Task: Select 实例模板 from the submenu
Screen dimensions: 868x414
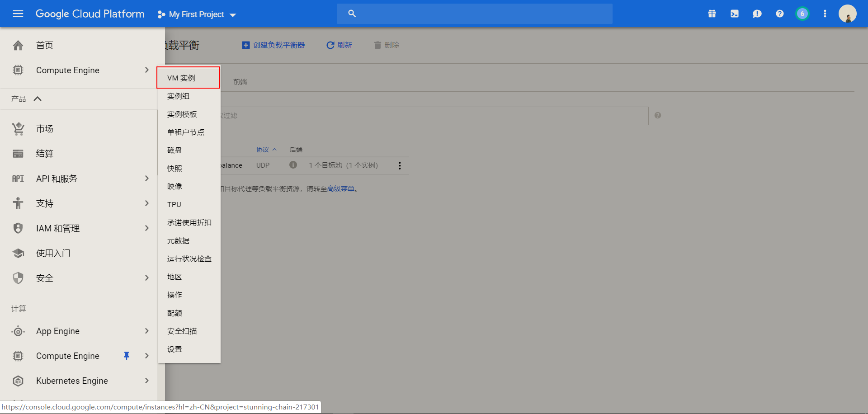Action: point(189,114)
